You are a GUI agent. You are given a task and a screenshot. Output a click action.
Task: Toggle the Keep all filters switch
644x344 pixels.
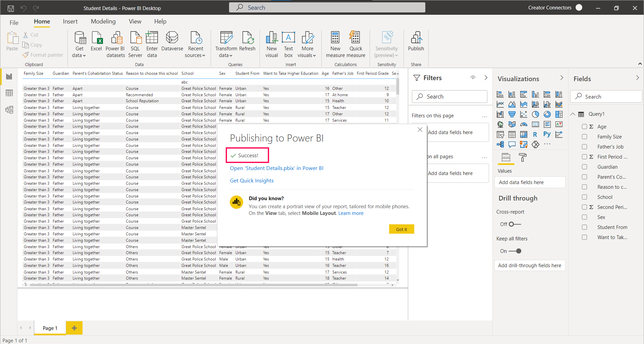pos(515,251)
